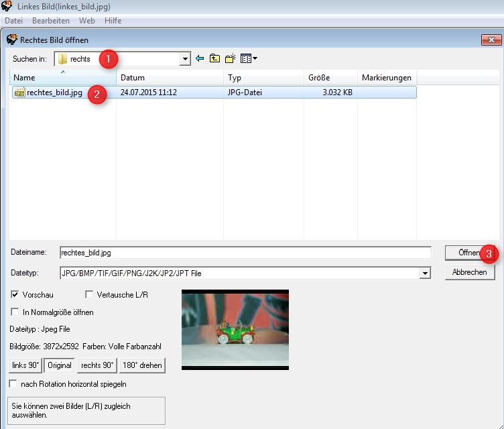Click the Dateiname input field

tap(245, 253)
